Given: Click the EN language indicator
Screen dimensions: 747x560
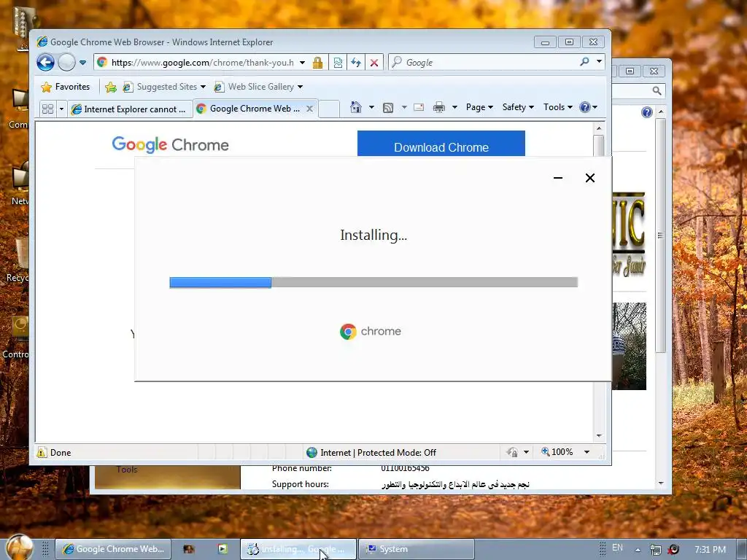Looking at the screenshot, I should click(x=617, y=548).
